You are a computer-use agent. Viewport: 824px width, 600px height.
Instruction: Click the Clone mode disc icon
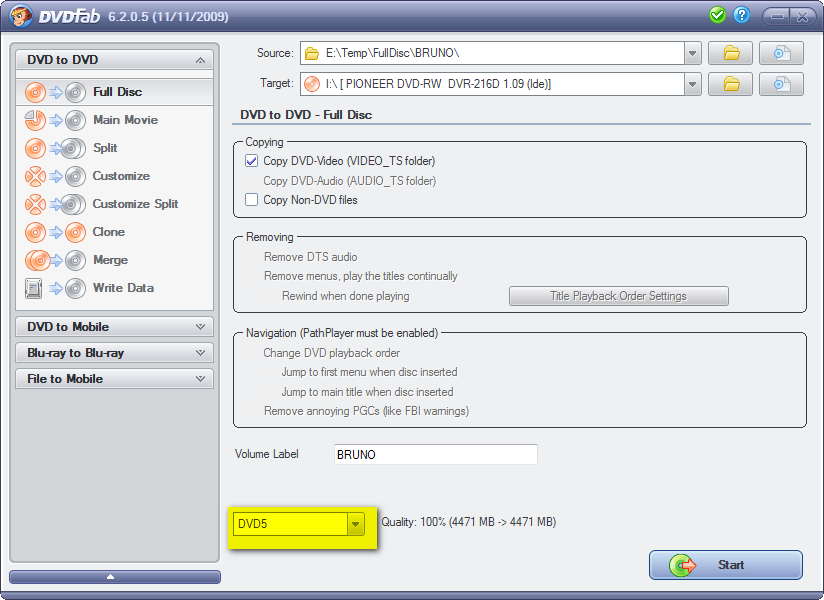click(x=55, y=232)
